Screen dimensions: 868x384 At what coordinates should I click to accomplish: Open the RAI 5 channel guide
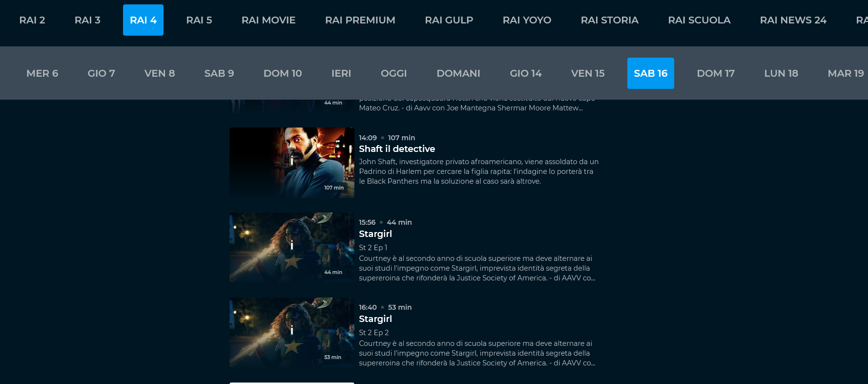(199, 20)
